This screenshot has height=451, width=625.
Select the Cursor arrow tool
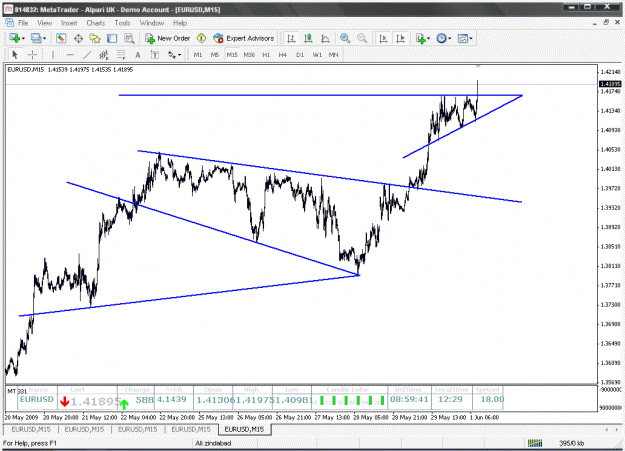point(15,55)
